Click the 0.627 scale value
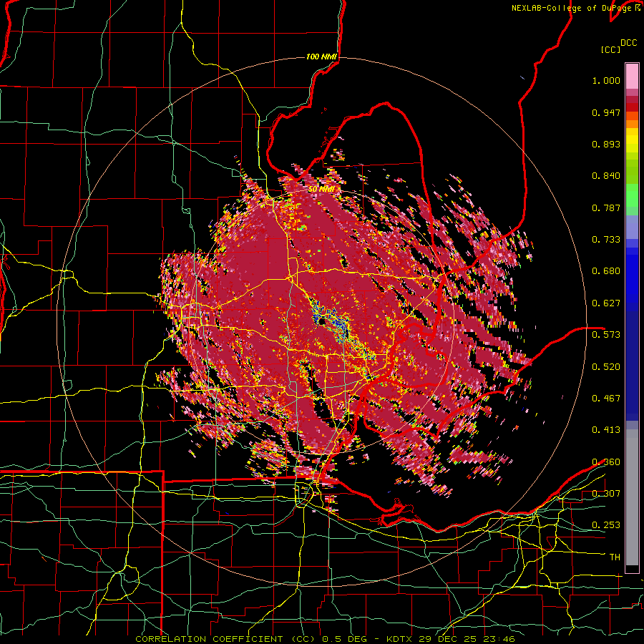This screenshot has height=644, width=644. click(606, 303)
